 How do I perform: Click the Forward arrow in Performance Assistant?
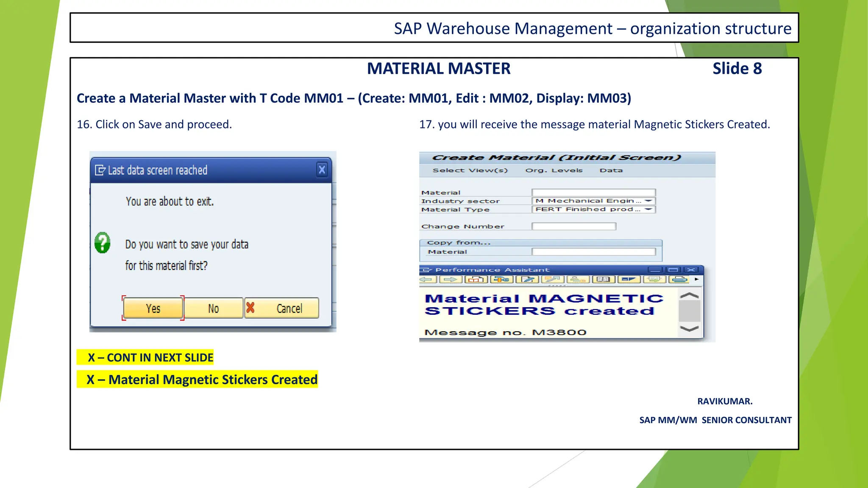pos(451,280)
